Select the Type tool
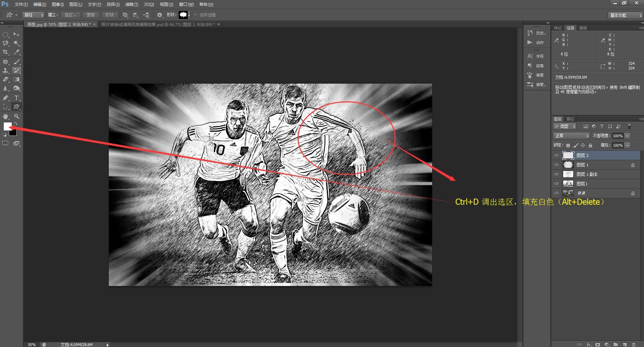This screenshot has height=347, width=644. coord(16,98)
